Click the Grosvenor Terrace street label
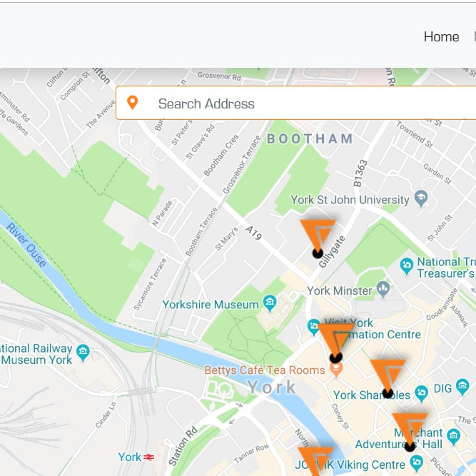The width and height of the screenshot is (476, 476). 242,164
